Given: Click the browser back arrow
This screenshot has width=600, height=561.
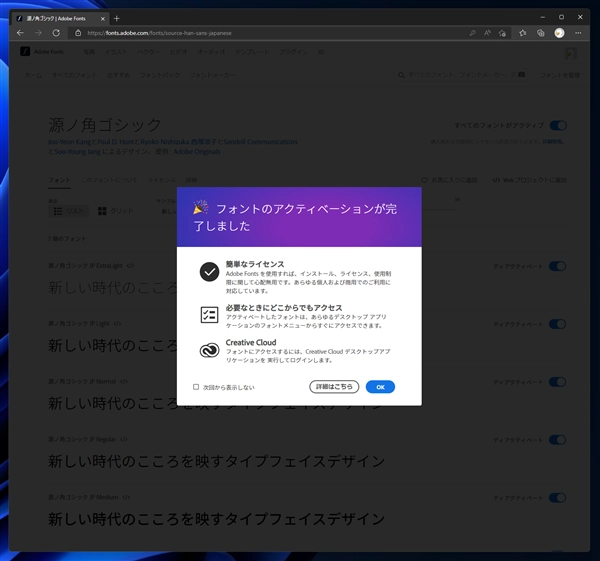Looking at the screenshot, I should [20, 33].
